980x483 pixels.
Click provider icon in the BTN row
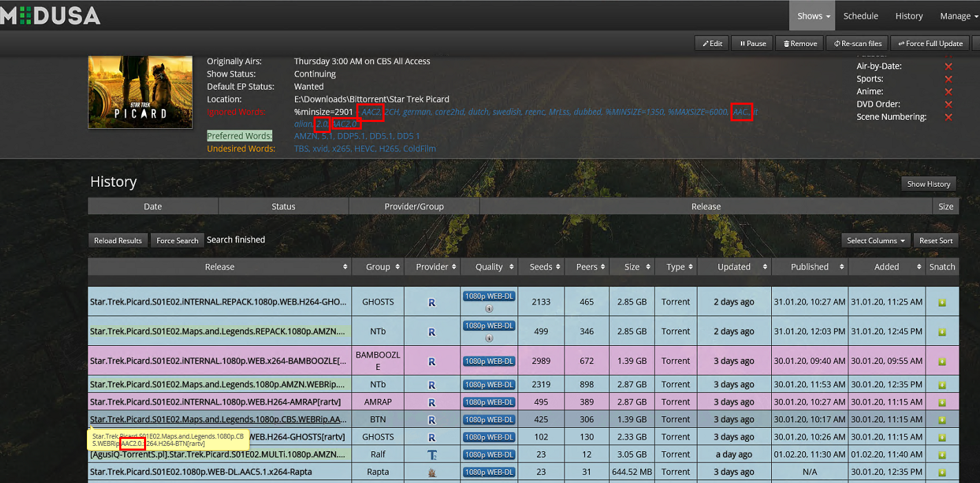tap(432, 420)
